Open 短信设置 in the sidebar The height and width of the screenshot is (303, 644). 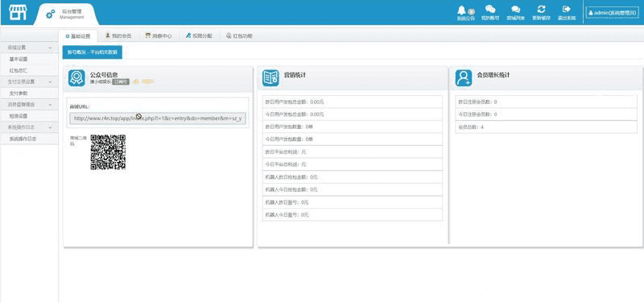19,116
